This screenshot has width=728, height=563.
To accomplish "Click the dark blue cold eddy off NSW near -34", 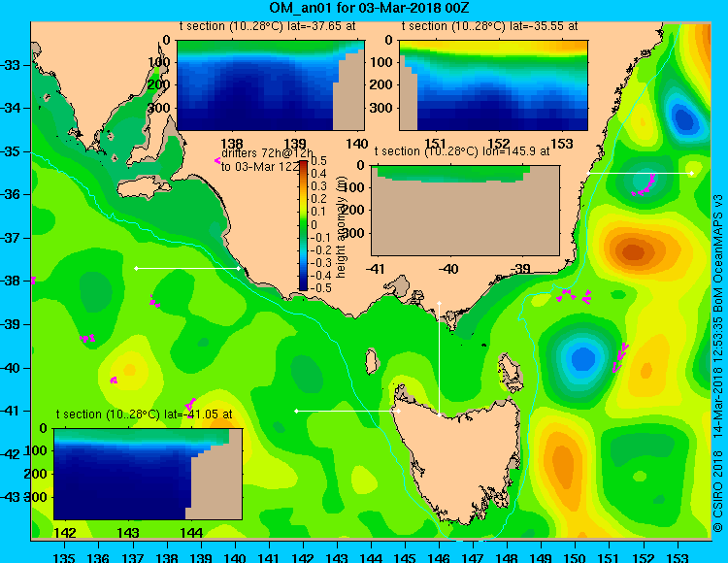I will coord(684,119).
